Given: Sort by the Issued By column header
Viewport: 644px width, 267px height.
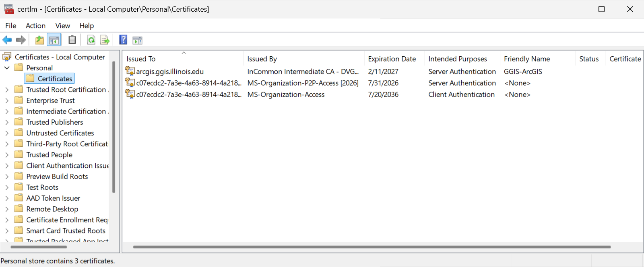Looking at the screenshot, I should coord(304,59).
